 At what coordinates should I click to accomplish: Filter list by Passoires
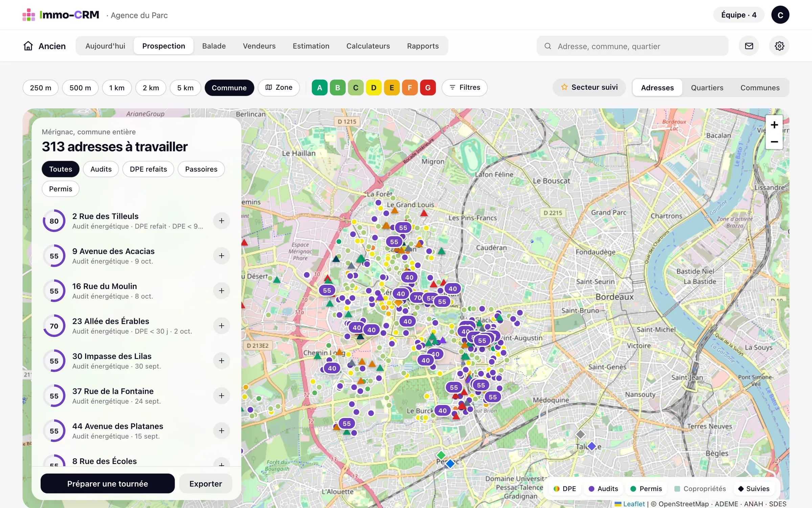201,169
